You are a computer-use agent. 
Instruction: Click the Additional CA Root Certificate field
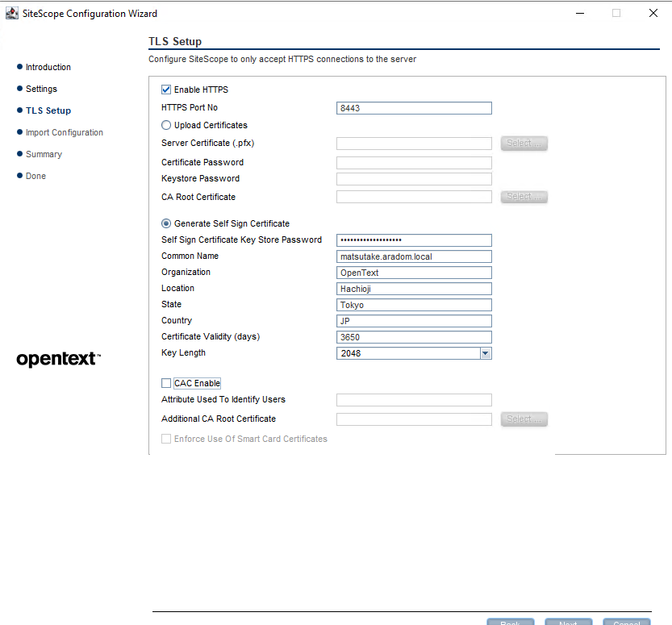coord(414,419)
